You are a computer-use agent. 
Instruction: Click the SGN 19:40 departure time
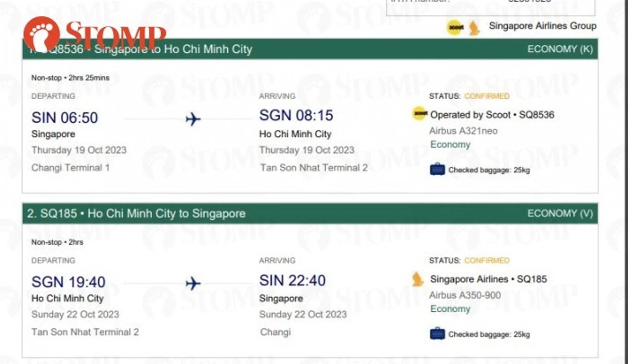point(68,282)
